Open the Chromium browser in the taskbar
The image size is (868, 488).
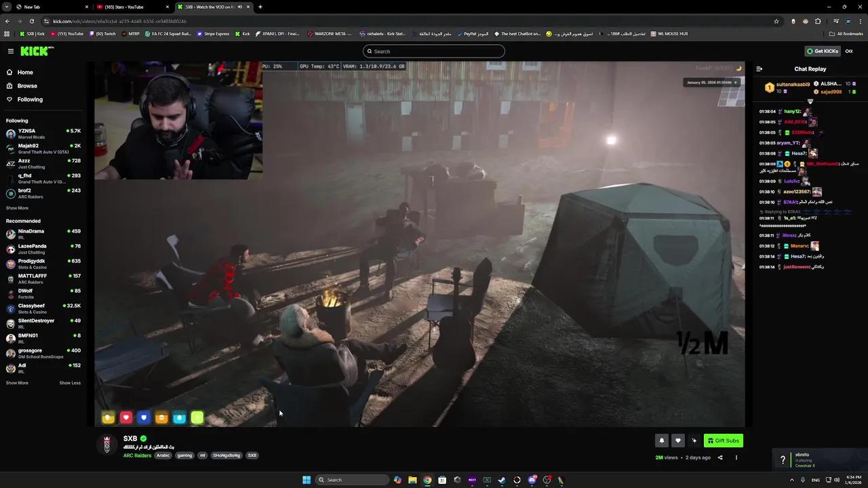pyautogui.click(x=427, y=480)
